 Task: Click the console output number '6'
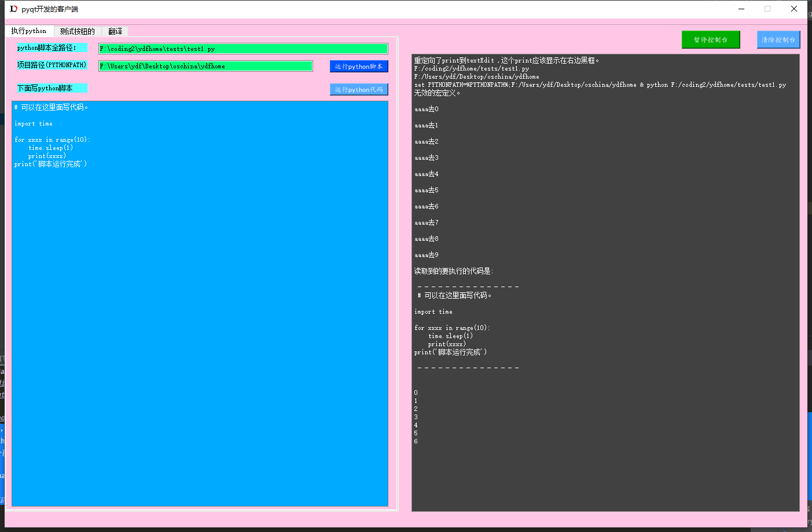point(416,441)
